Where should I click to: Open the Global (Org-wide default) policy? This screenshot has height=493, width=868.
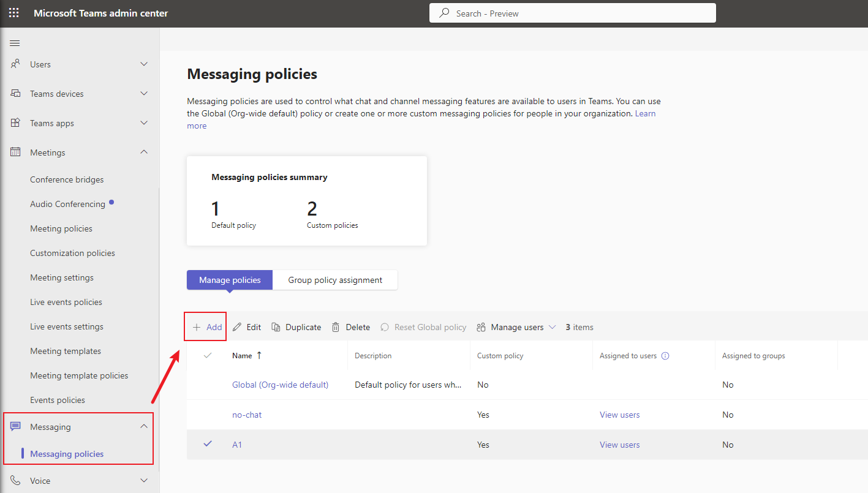pos(280,385)
